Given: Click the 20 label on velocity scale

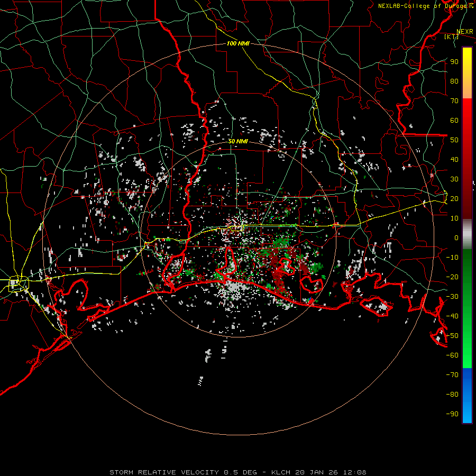Looking at the screenshot, I should click(454, 199).
